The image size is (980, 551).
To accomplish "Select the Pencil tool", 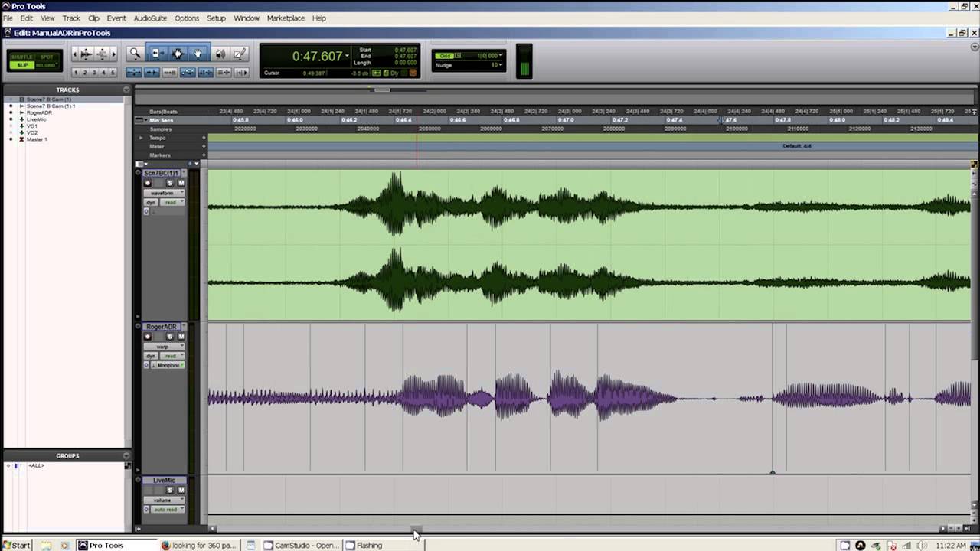I will pos(240,54).
